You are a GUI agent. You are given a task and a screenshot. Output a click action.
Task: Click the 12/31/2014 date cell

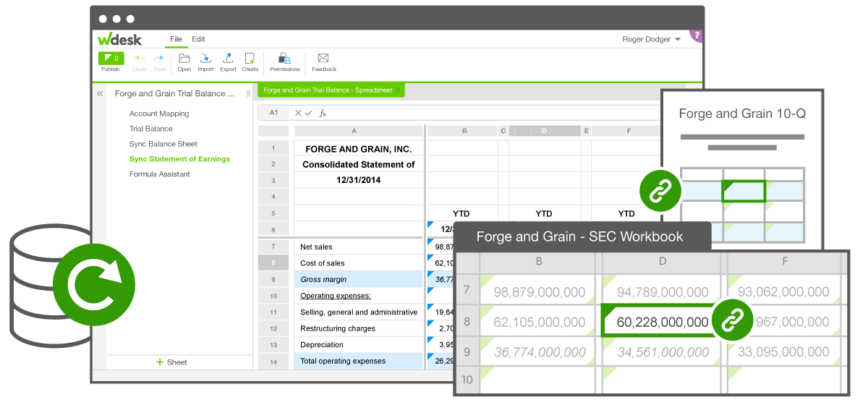(358, 180)
